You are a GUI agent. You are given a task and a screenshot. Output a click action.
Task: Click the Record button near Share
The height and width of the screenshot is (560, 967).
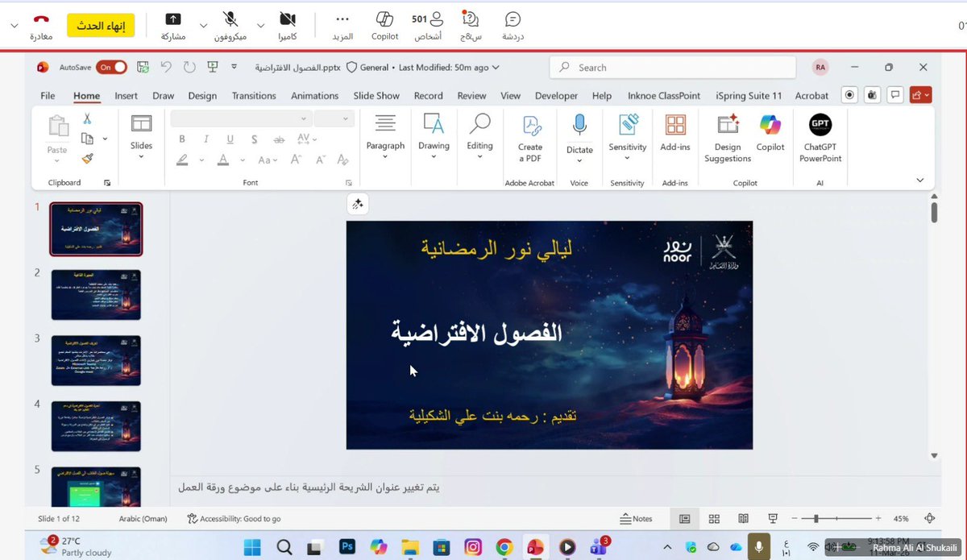[x=849, y=95]
